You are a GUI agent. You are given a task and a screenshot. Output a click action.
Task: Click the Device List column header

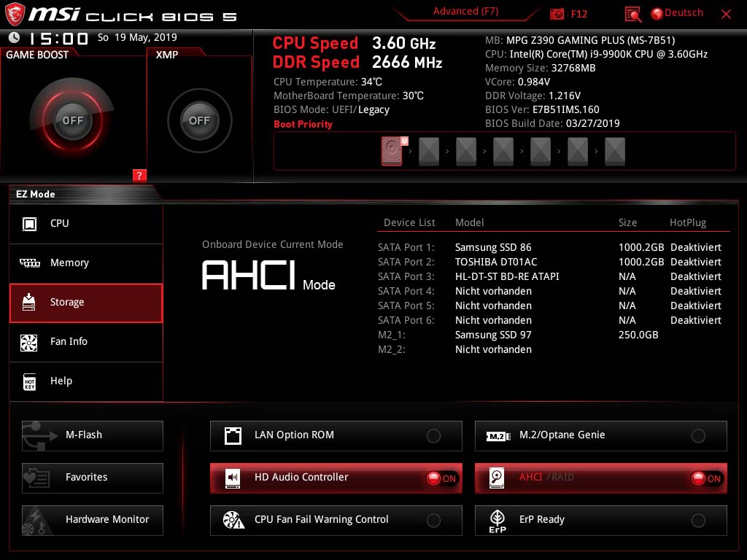[x=409, y=223]
